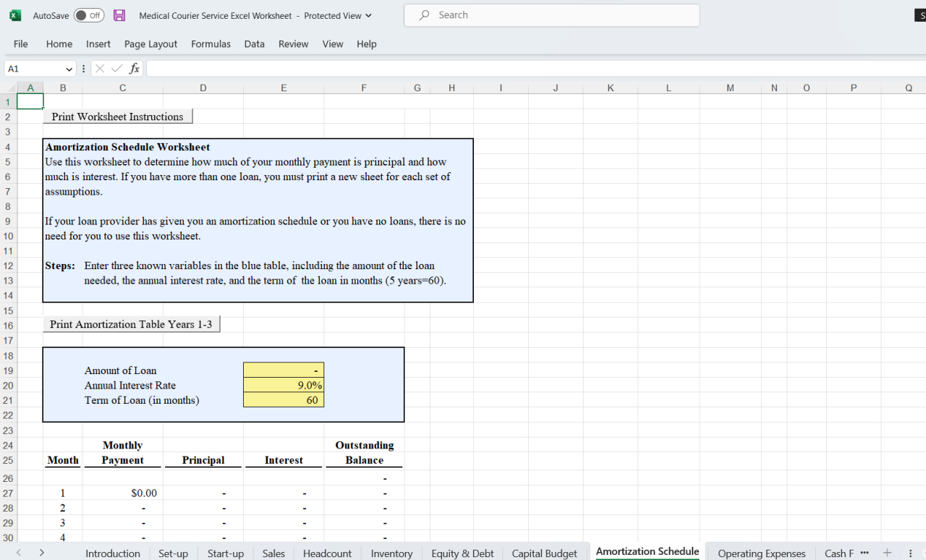Select the Term of Loan cell 60
926x560 pixels.
pos(284,400)
